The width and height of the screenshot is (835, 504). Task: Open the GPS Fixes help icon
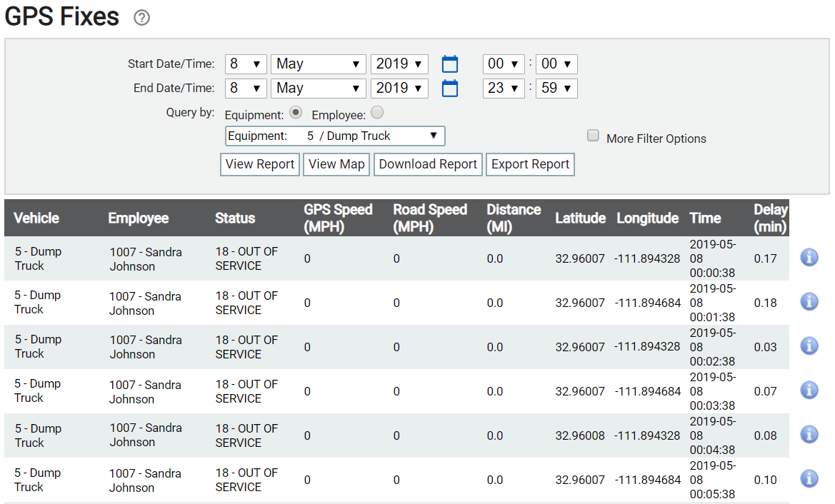(141, 18)
